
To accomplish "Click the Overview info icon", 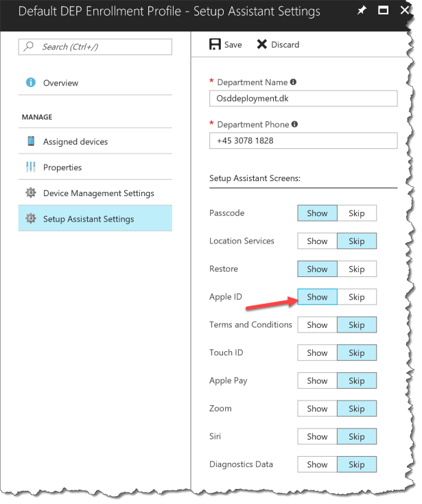I will click(x=31, y=83).
